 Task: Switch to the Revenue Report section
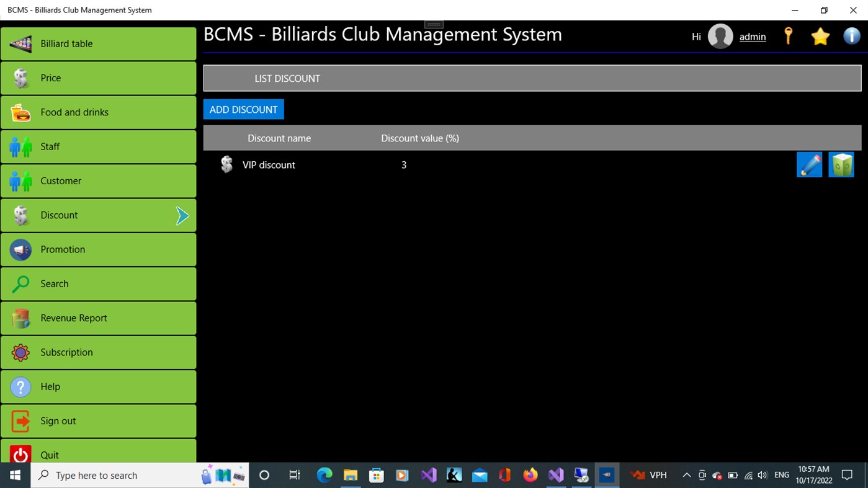coord(73,317)
